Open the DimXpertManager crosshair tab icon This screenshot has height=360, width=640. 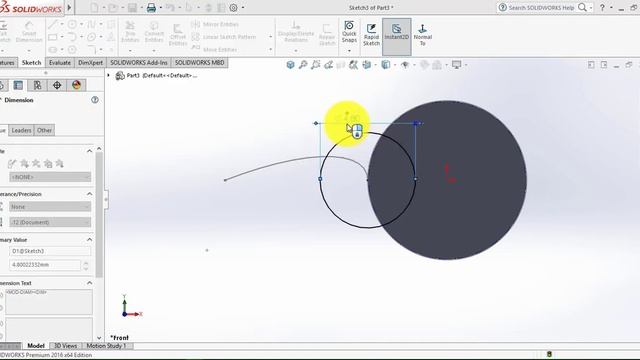57,85
